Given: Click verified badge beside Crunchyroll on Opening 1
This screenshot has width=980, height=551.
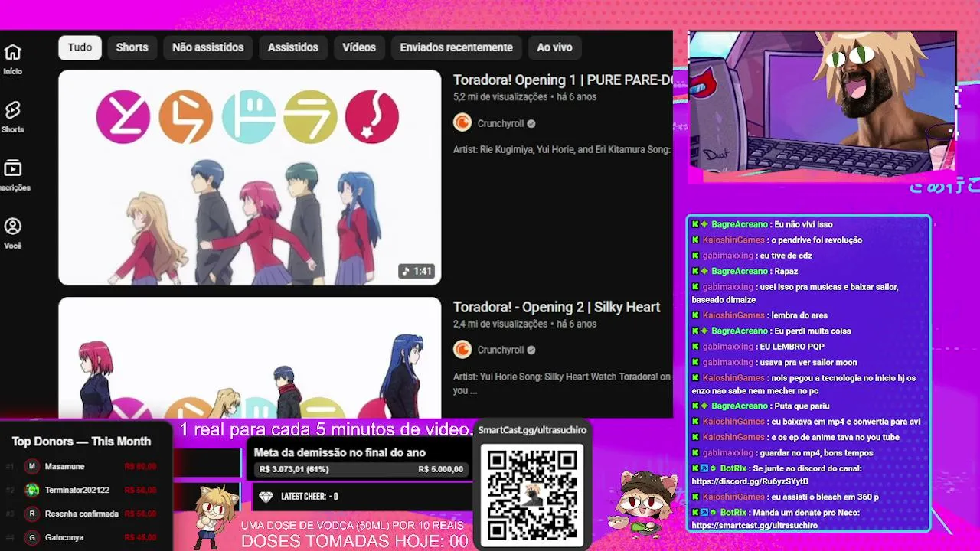Looking at the screenshot, I should tap(531, 124).
